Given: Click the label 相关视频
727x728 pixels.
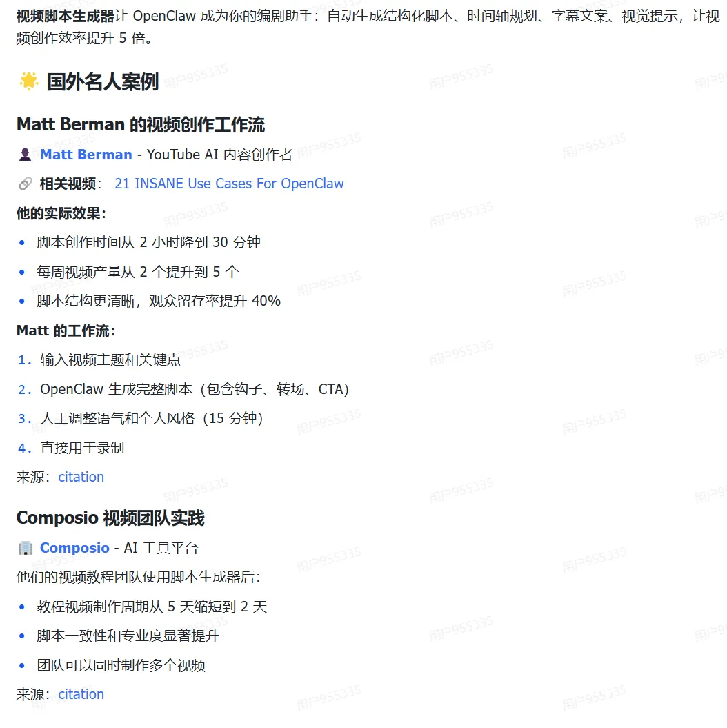Looking at the screenshot, I should tap(68, 184).
